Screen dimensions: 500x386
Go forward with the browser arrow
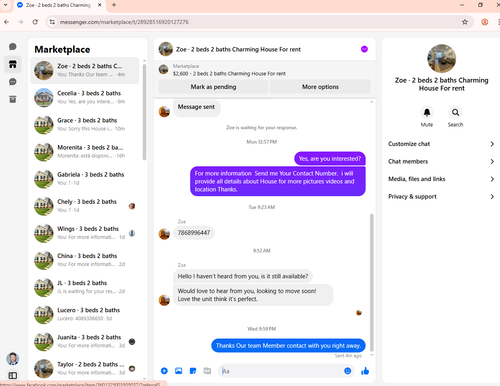tap(21, 22)
